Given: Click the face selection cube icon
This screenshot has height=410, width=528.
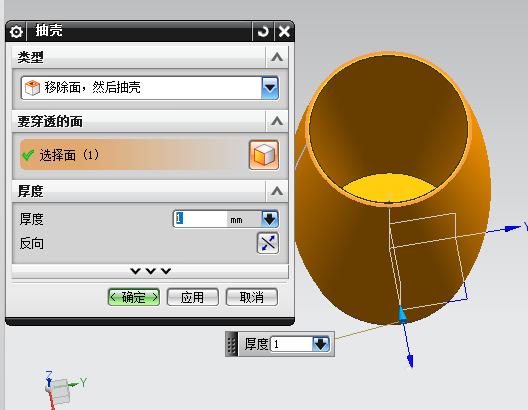Looking at the screenshot, I should (264, 155).
